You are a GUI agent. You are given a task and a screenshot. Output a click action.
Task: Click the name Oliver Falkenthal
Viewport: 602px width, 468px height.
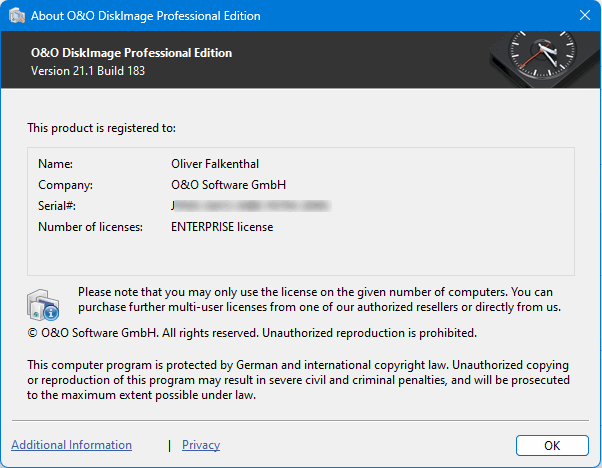(x=221, y=163)
